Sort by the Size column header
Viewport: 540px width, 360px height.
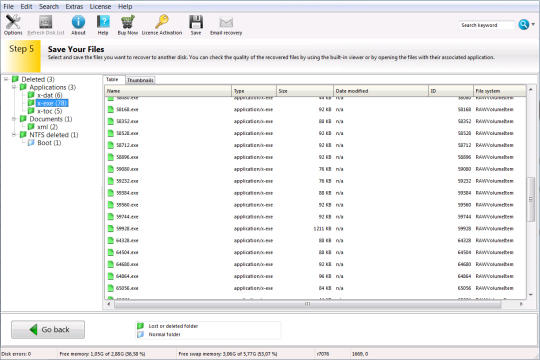[x=305, y=91]
